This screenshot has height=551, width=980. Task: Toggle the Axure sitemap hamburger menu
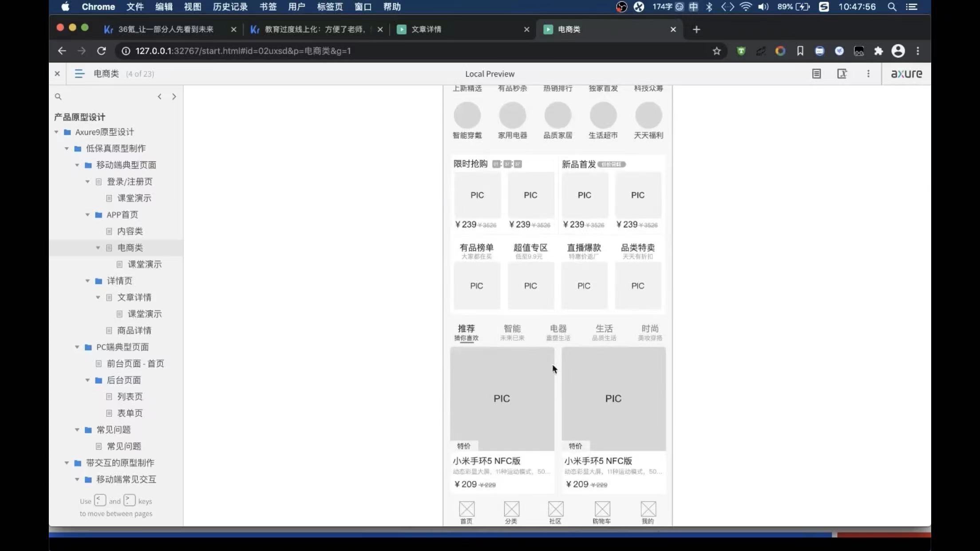coord(79,74)
